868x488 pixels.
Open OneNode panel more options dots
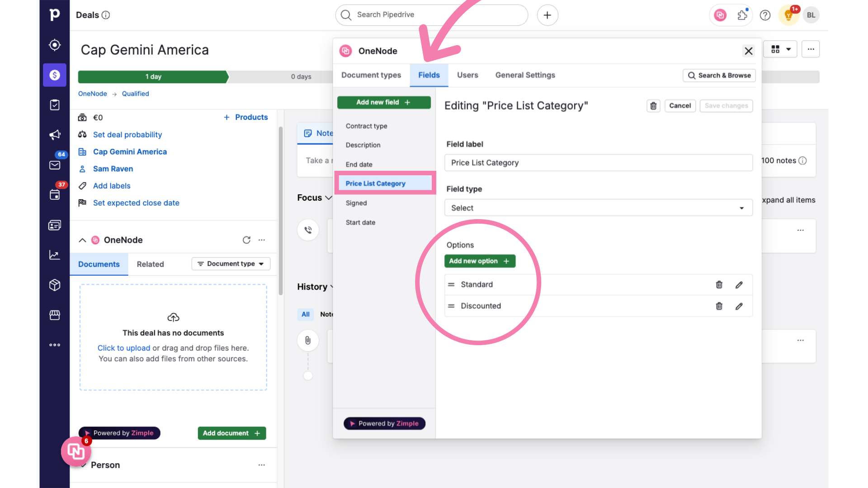[x=262, y=240]
